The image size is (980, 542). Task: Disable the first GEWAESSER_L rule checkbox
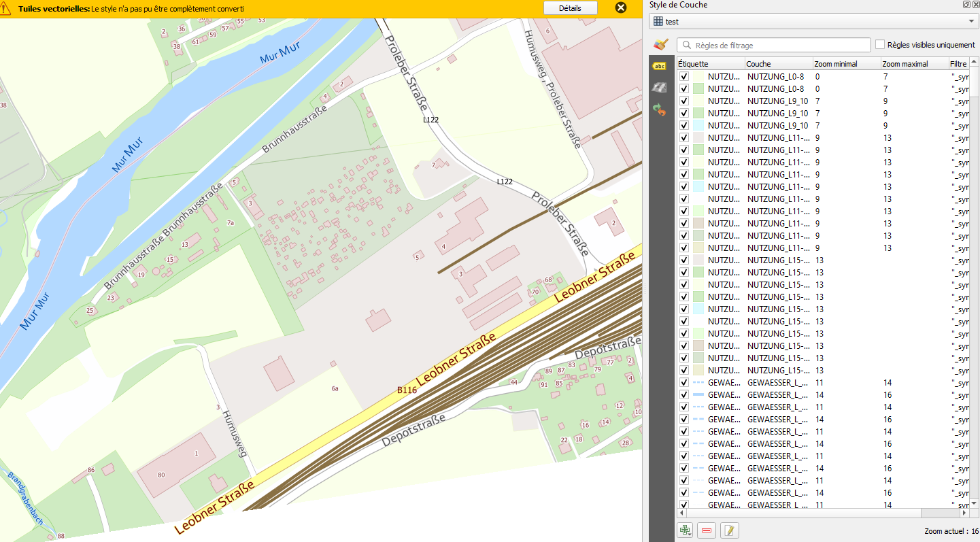click(x=684, y=382)
